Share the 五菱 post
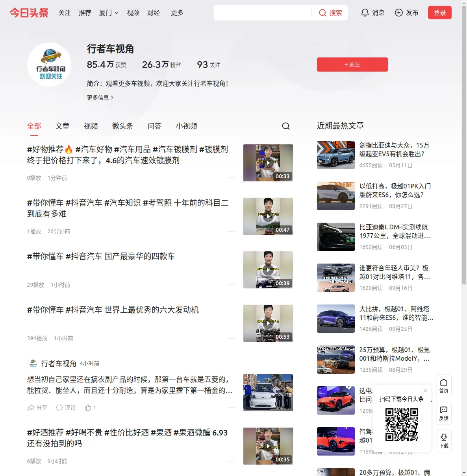The image size is (467, 476). (37, 408)
